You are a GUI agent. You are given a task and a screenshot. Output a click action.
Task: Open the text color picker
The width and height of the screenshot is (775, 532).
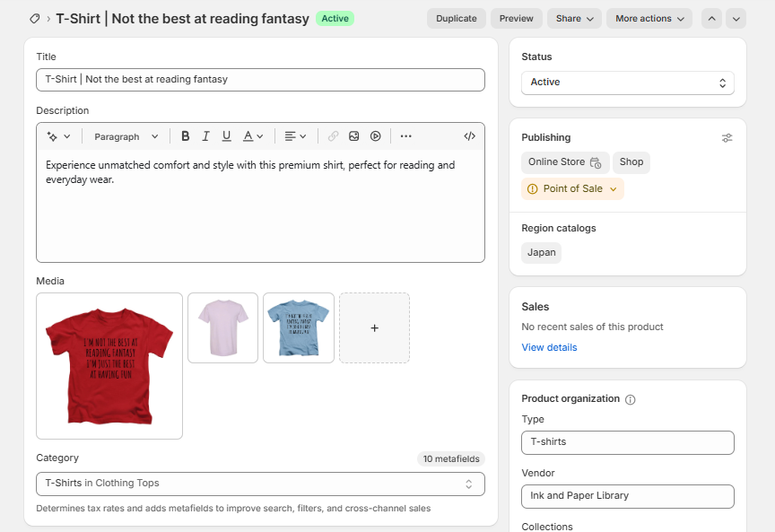(x=253, y=136)
